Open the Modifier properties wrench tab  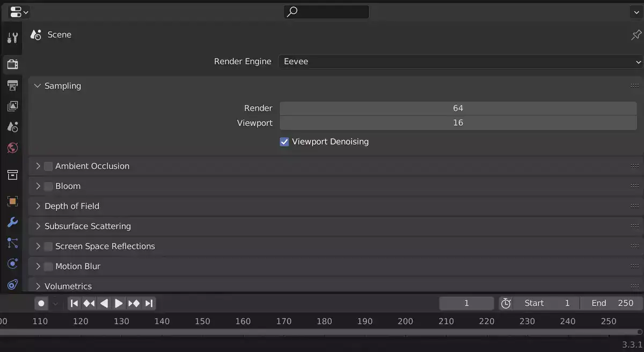(x=12, y=222)
